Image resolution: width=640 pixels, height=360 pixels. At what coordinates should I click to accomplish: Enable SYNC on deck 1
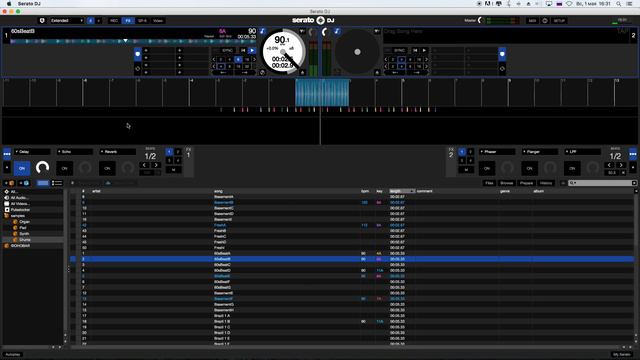point(228,50)
